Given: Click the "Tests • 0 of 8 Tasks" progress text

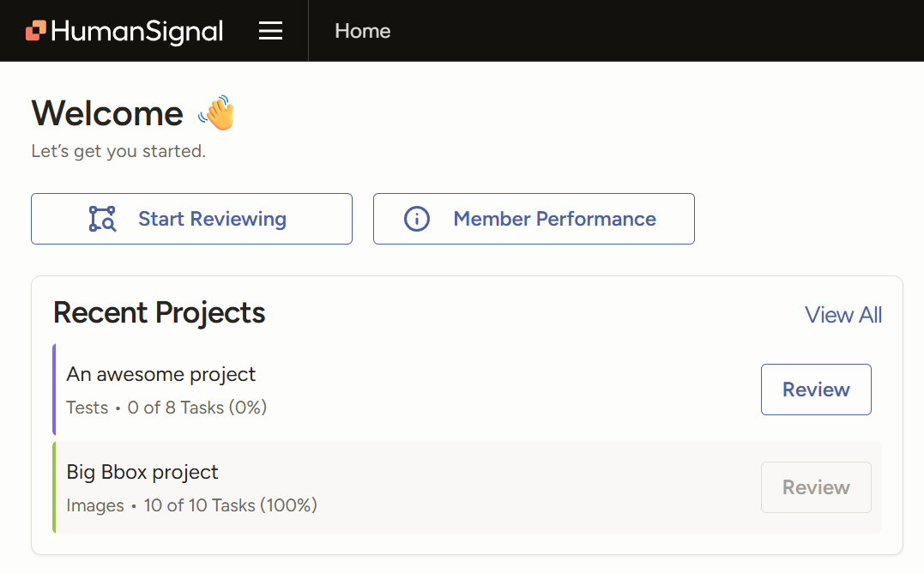Looking at the screenshot, I should click(166, 408).
